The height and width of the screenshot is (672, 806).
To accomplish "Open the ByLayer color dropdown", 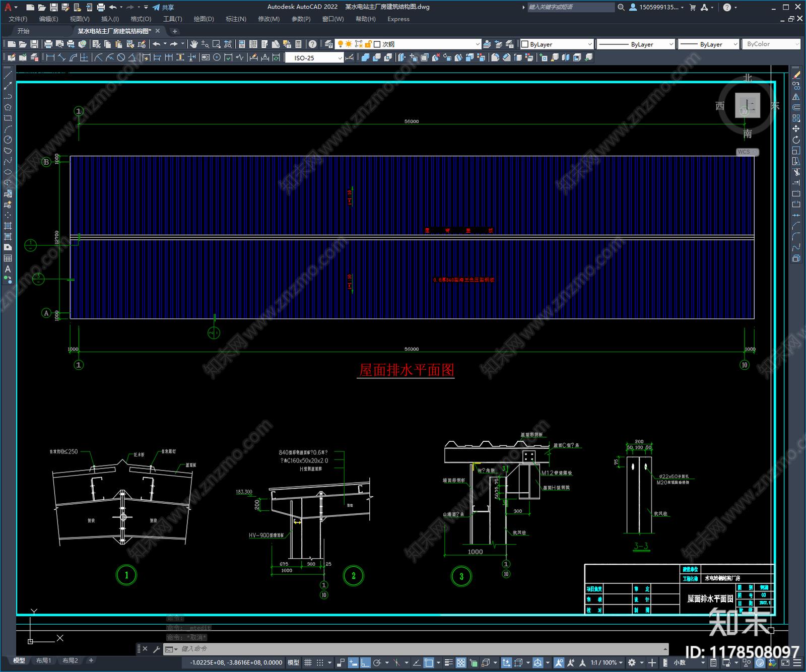I will pyautogui.click(x=557, y=44).
